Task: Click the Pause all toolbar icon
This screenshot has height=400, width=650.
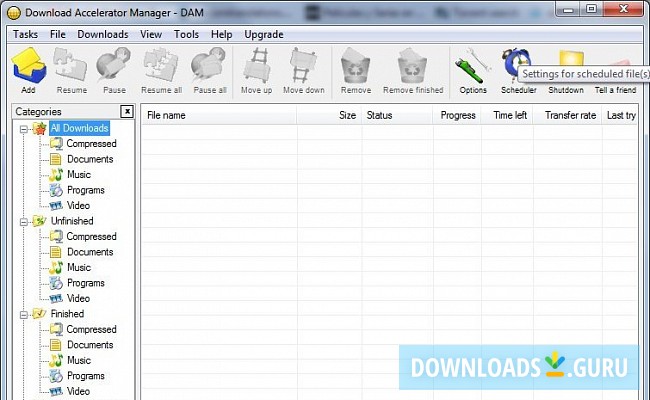Action: click(209, 65)
